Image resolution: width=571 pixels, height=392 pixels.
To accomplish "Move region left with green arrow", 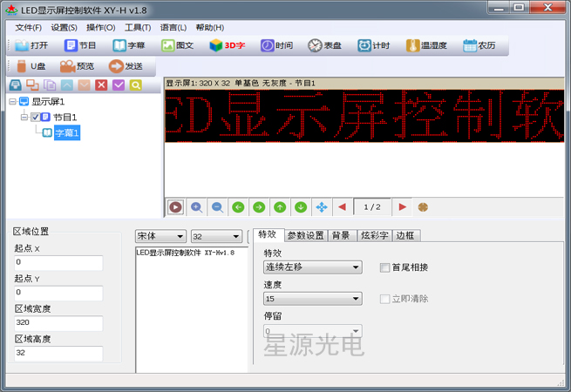I will coord(238,207).
